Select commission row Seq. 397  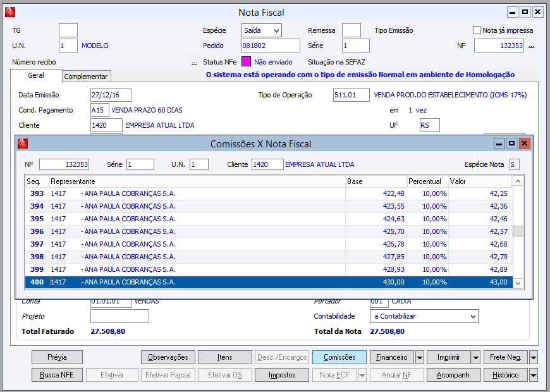point(269,244)
